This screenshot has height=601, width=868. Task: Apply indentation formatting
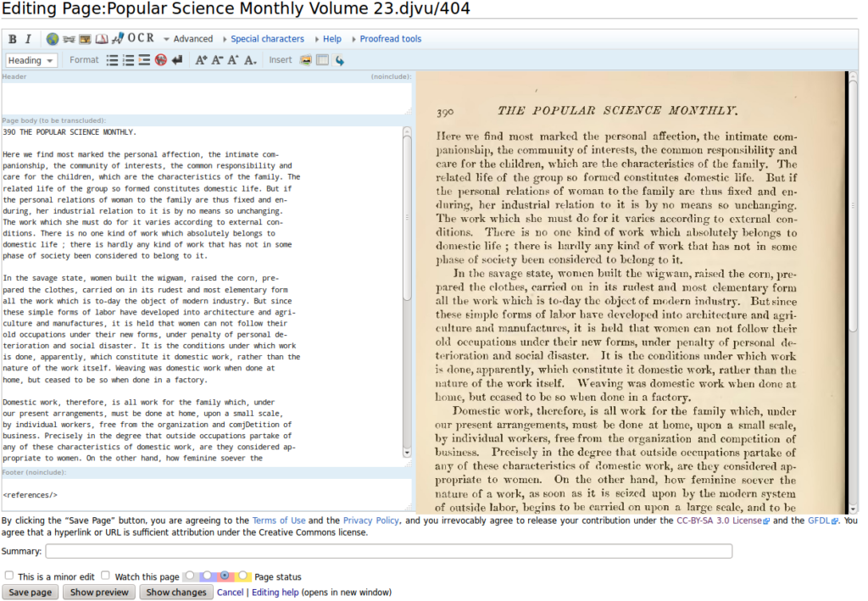click(144, 60)
